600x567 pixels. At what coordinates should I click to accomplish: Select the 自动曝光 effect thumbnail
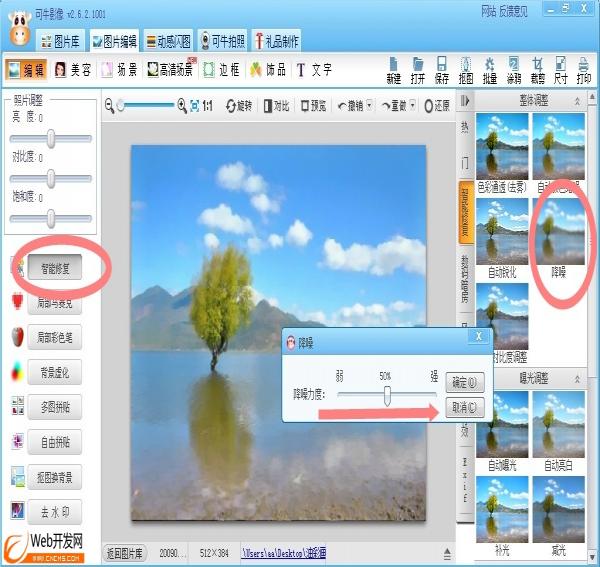click(501, 425)
